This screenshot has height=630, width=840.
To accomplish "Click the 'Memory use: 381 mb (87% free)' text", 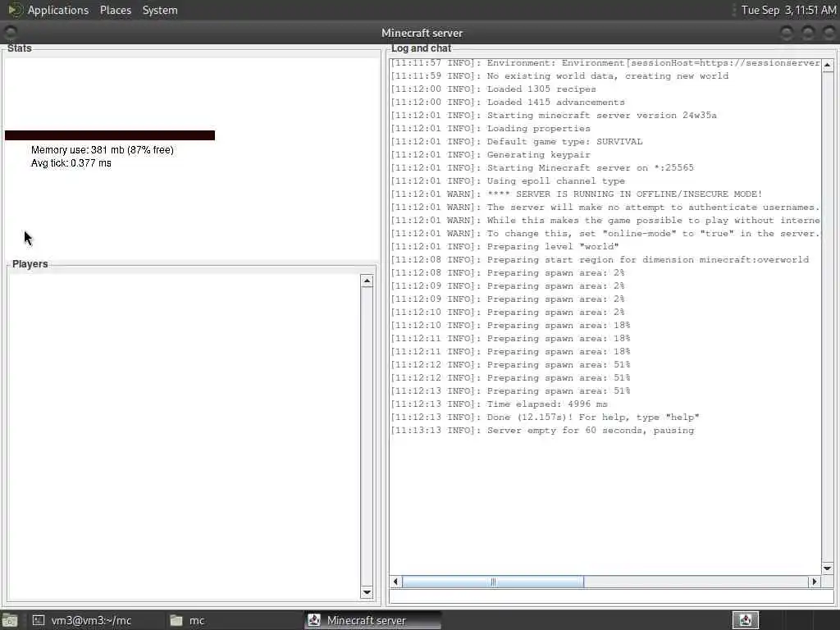I will (103, 150).
